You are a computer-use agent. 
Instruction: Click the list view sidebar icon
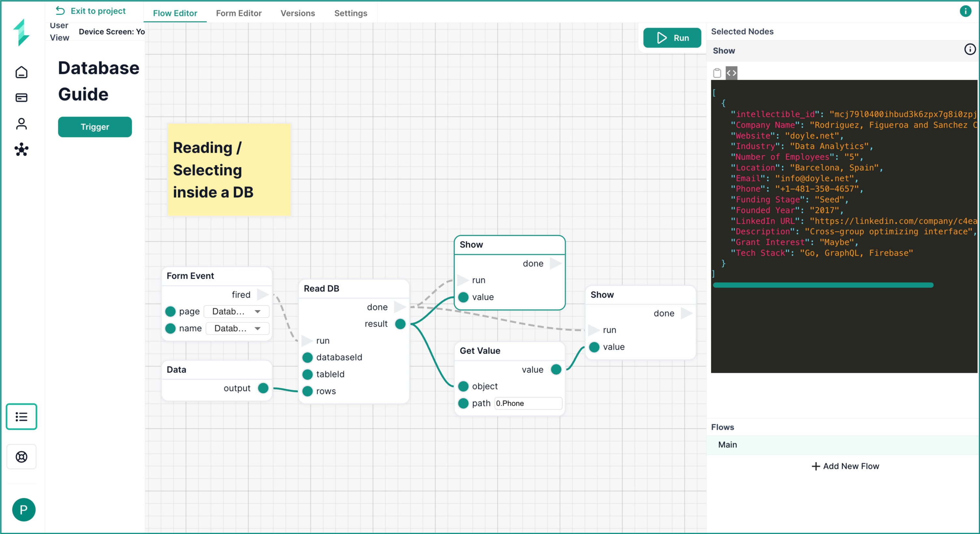pos(21,417)
